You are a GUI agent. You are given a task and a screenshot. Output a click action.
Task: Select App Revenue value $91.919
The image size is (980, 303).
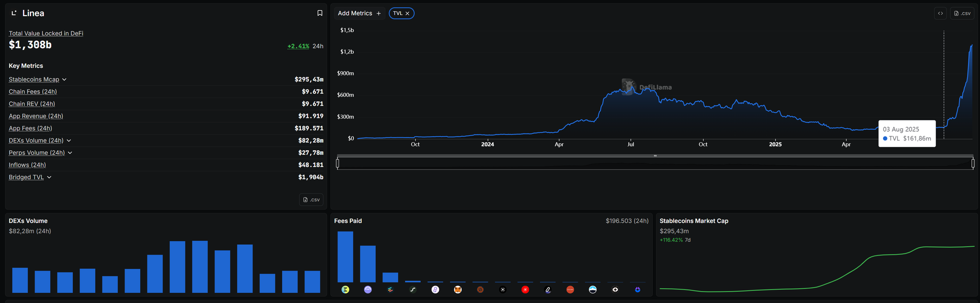coord(311,116)
